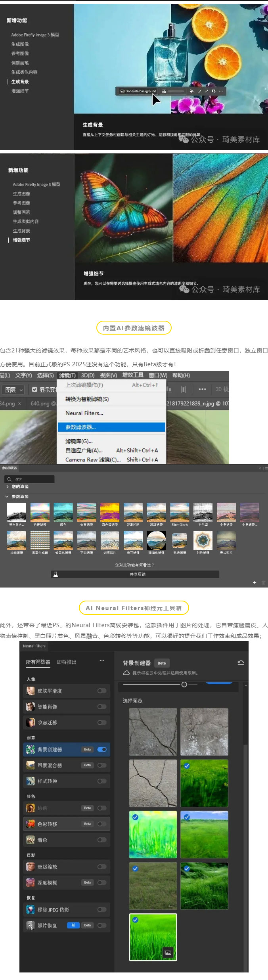Click the 移除 JPEG 伪影 filter icon
The image size is (268, 980).
point(31,909)
